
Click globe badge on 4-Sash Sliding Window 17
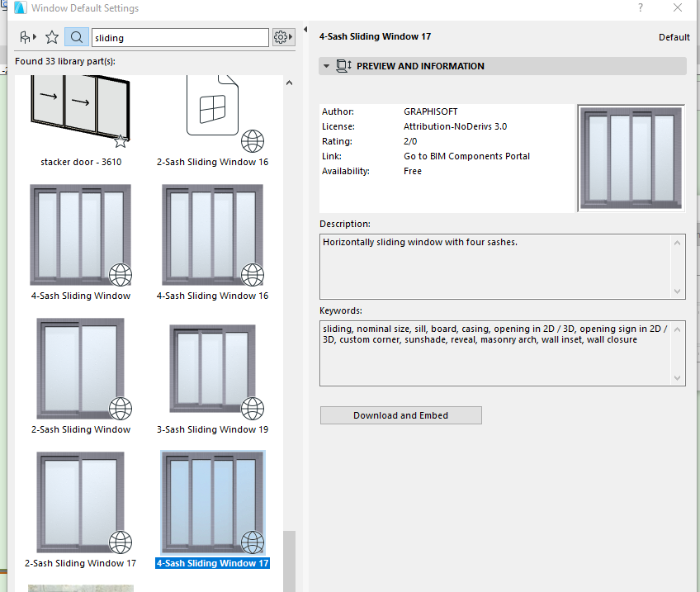point(253,542)
